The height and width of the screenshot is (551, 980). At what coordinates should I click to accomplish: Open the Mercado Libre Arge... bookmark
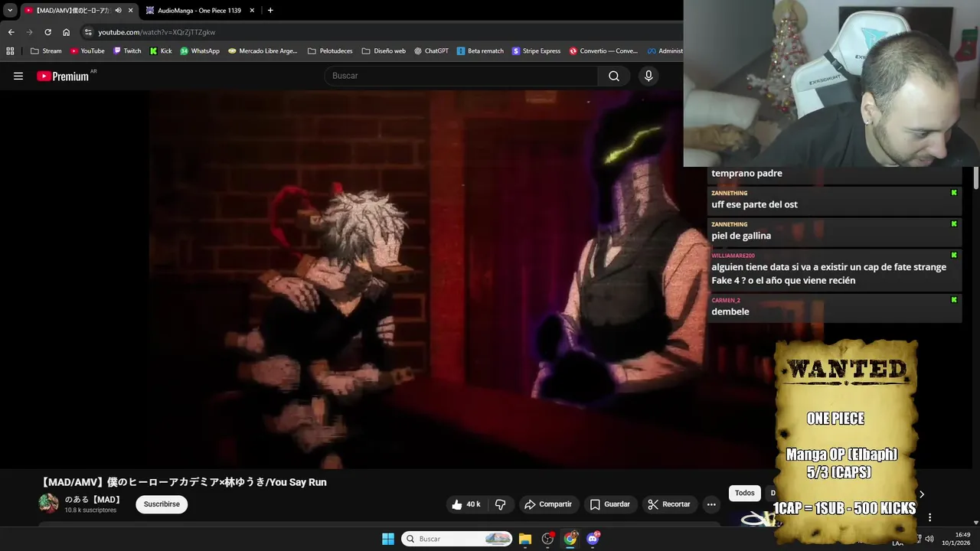click(263, 51)
